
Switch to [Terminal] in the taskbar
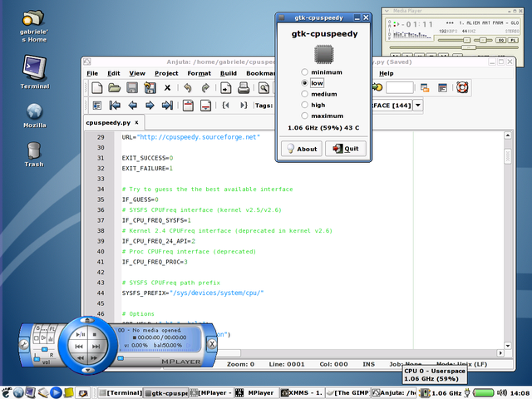point(121,393)
